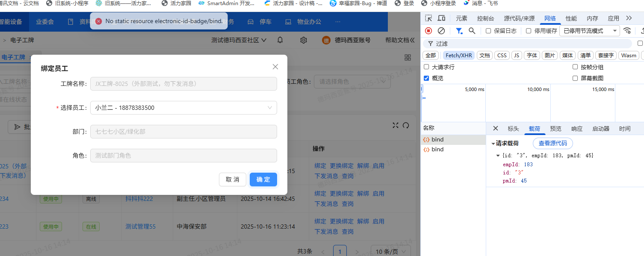
Task: Enable the 停用缓存 checkbox
Action: click(529, 31)
